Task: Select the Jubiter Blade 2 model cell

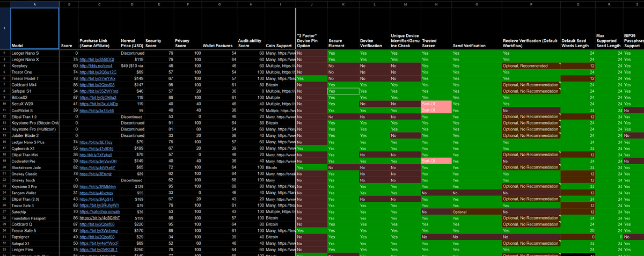Action: (x=35, y=135)
